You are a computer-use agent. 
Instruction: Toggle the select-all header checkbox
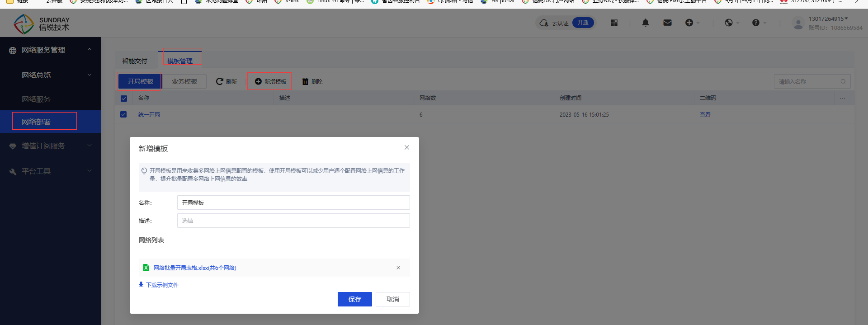[x=124, y=98]
